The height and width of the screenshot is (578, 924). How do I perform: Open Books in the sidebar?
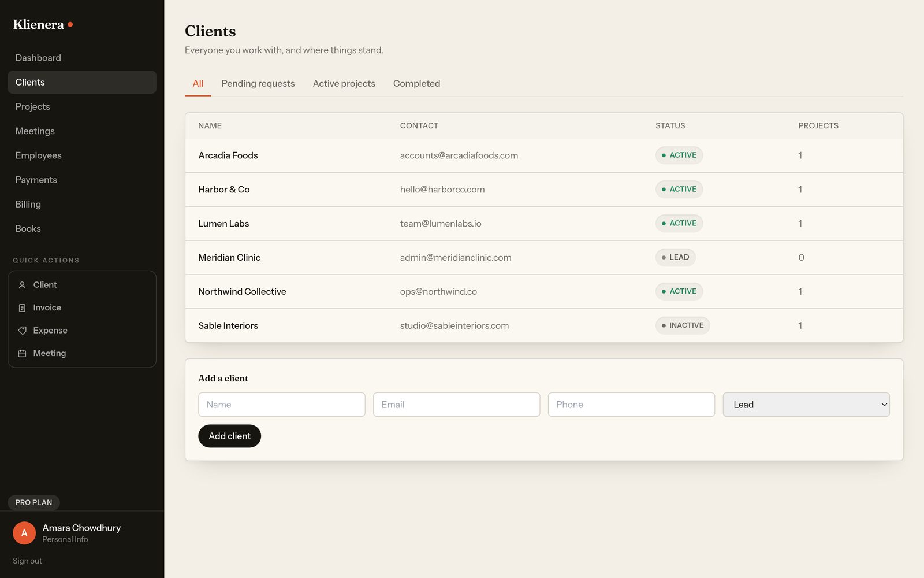pyautogui.click(x=82, y=228)
